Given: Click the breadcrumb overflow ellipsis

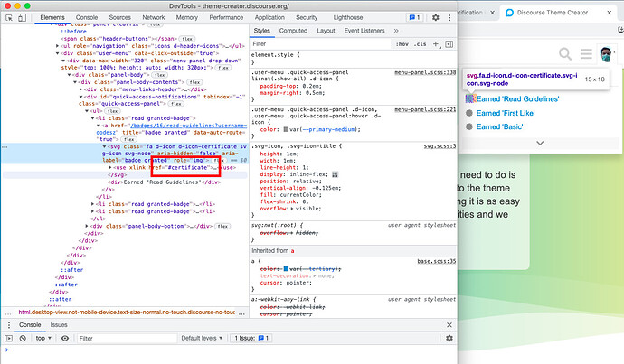Looking at the screenshot, I should pyautogui.click(x=241, y=313).
